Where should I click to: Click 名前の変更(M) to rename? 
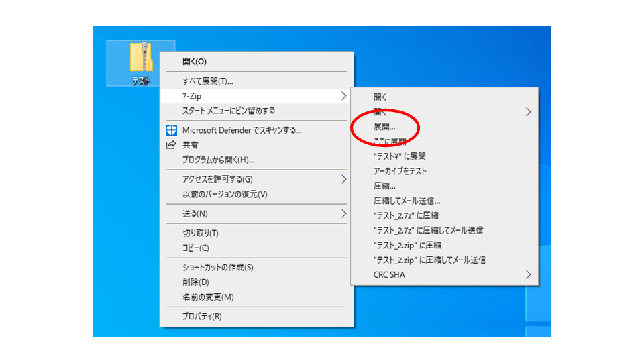[208, 297]
